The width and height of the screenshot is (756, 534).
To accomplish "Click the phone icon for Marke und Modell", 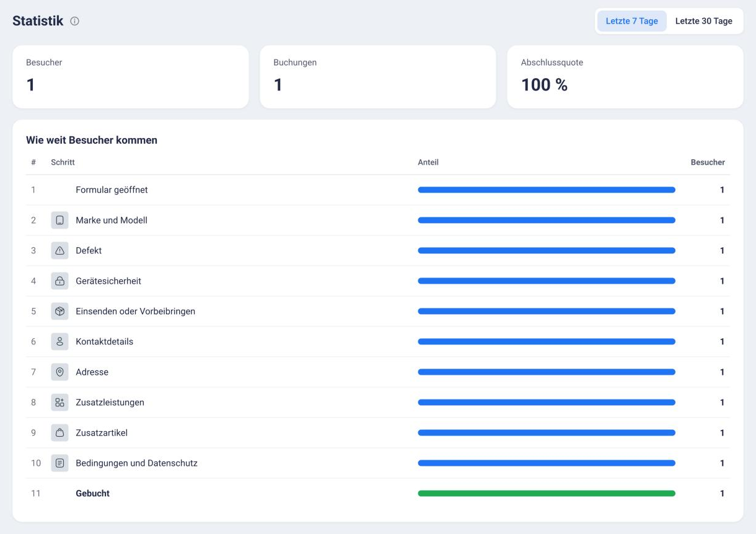I will pos(59,220).
